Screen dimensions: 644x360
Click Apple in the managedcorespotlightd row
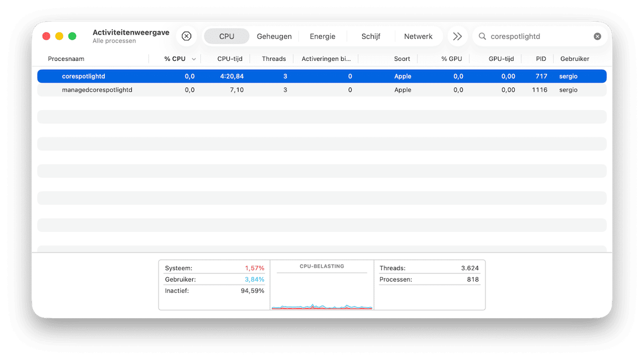[x=402, y=90]
